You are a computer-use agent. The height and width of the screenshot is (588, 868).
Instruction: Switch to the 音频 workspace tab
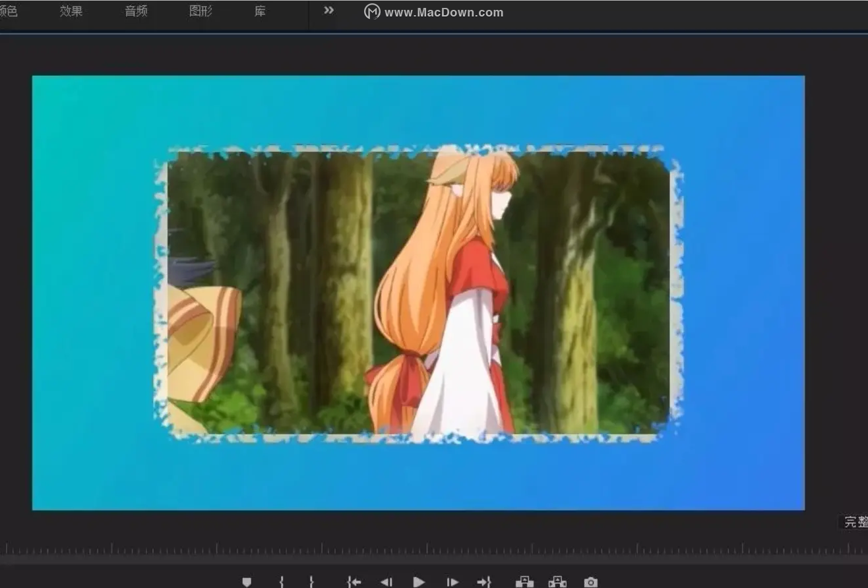(x=136, y=11)
